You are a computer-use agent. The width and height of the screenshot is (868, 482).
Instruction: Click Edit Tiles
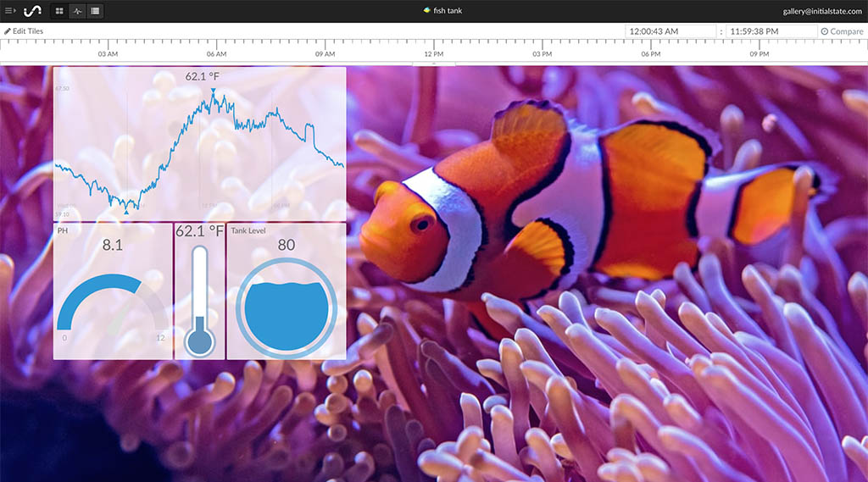point(24,31)
